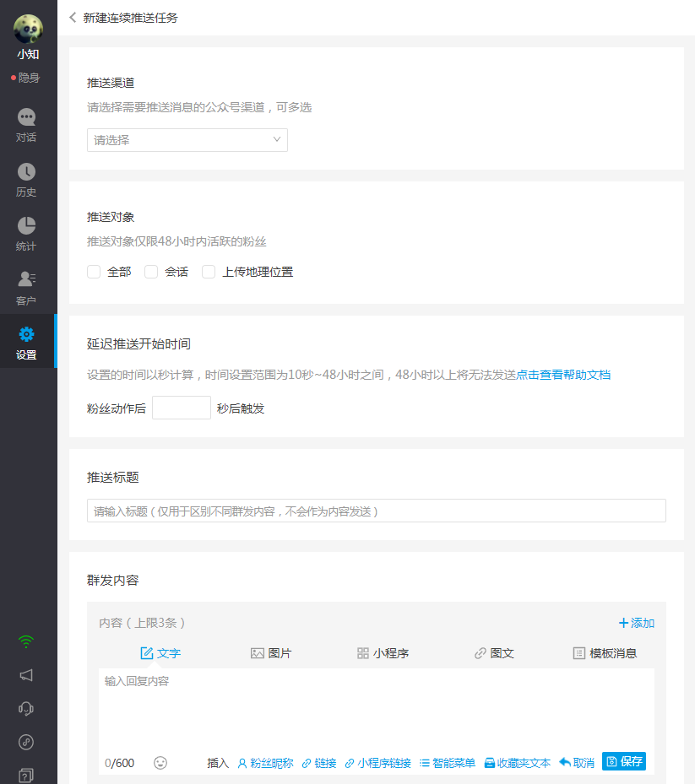Check the 全部 checkbox
The height and width of the screenshot is (784, 695).
tap(94, 272)
